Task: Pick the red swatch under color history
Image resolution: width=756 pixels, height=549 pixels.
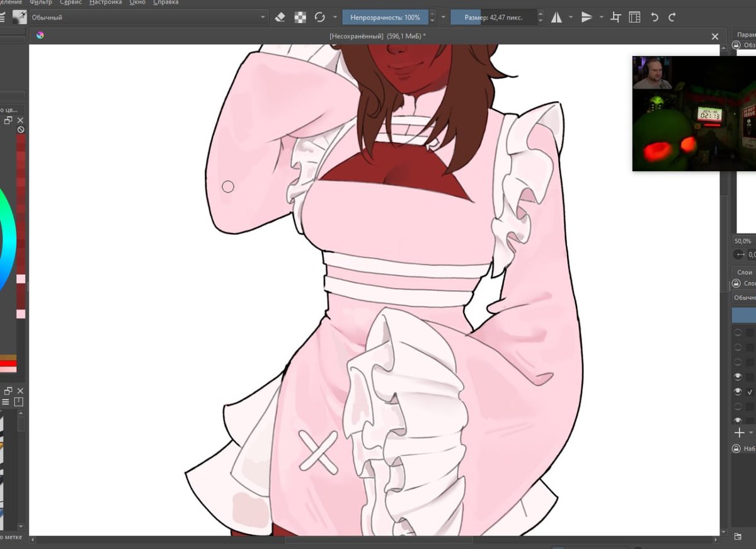Action: pos(8,364)
